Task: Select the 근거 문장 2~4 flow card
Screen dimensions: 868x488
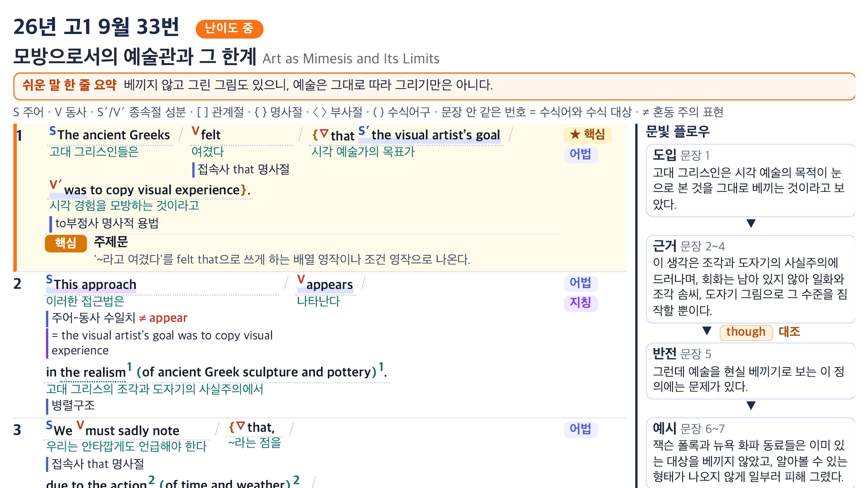Action: (x=751, y=279)
